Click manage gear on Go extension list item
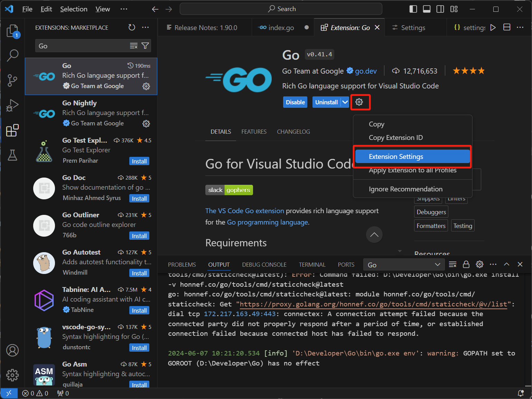Viewport: 532px width, 399px height. 146,86
